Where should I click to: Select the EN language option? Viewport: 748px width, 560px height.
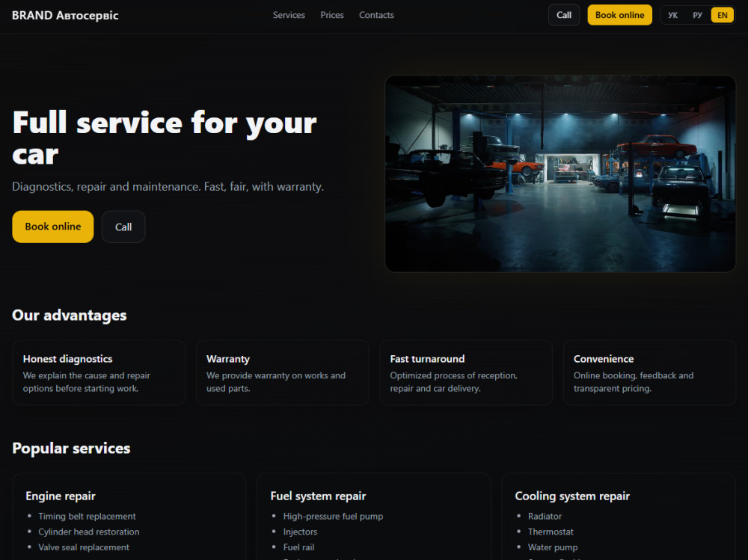tap(723, 15)
